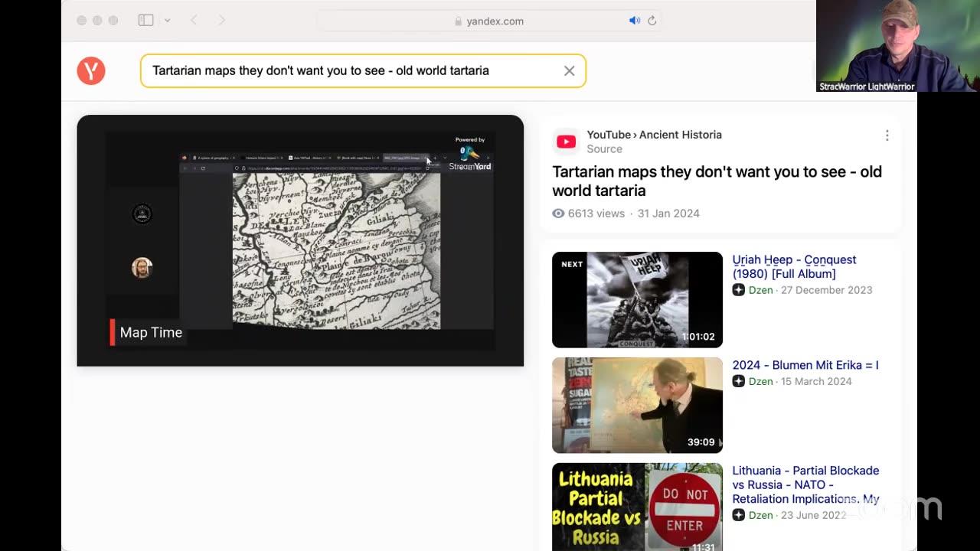Expand the sidebar options chevron
980x551 pixels.
[167, 21]
